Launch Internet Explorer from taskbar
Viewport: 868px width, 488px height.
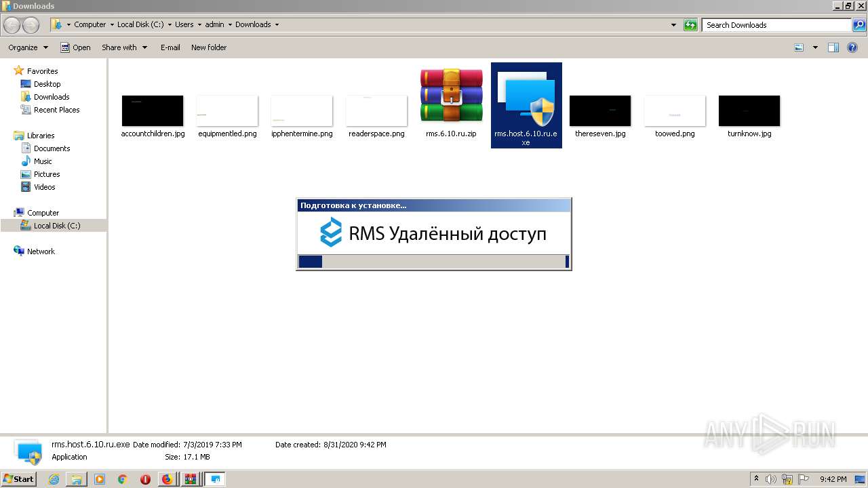(x=54, y=479)
